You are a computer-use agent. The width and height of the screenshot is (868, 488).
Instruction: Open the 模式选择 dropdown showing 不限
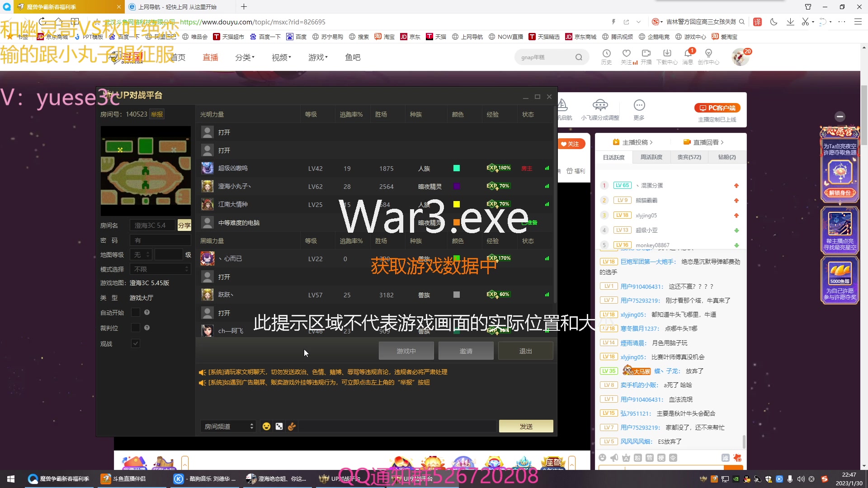[160, 269]
